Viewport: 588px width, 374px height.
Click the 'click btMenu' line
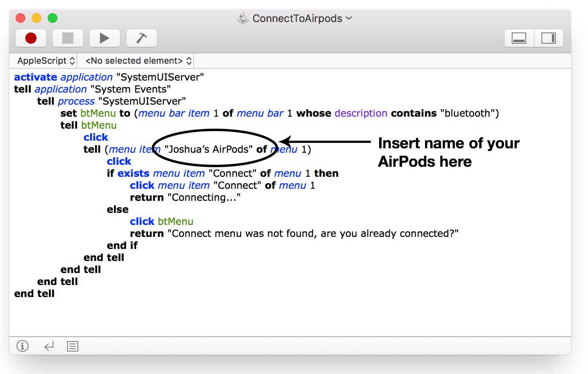pyautogui.click(x=162, y=221)
